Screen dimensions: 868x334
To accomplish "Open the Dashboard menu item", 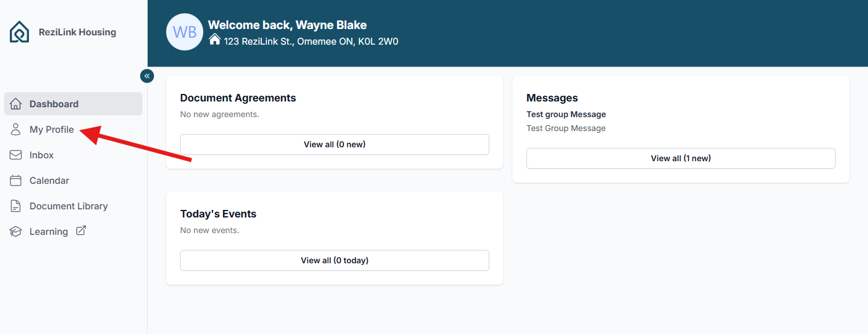I will pos(54,104).
